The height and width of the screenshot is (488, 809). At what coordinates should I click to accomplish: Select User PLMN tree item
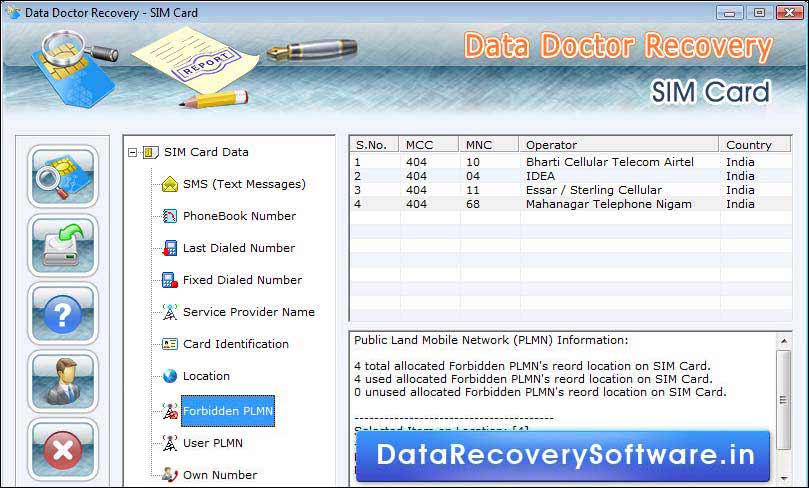point(213,443)
